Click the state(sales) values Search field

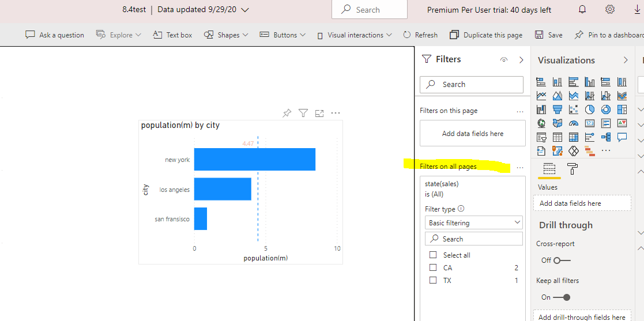tap(474, 239)
